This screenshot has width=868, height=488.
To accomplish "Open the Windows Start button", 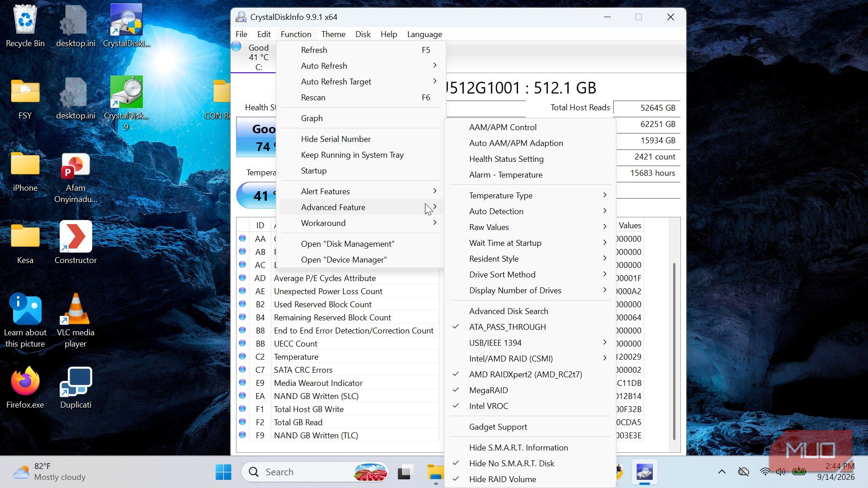I will pos(223,472).
